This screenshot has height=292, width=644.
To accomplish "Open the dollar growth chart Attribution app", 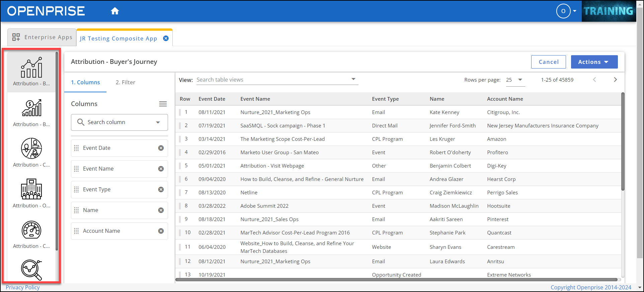I will [x=31, y=108].
